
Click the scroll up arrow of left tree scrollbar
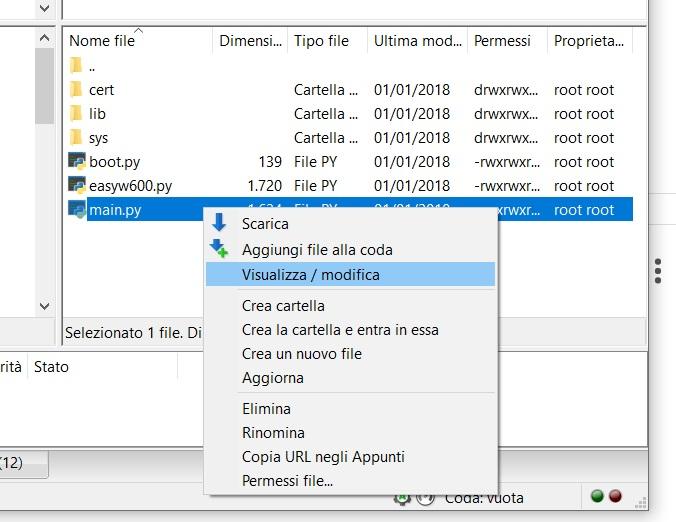pos(44,38)
